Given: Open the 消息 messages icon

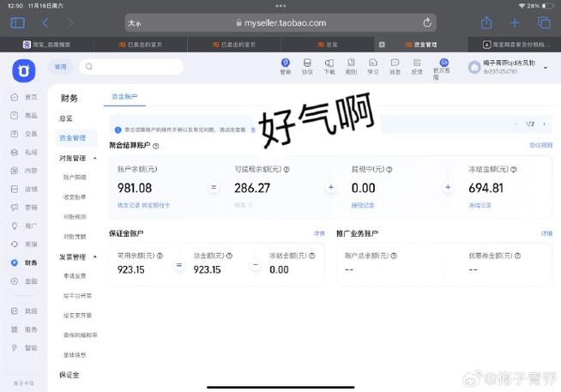Looking at the screenshot, I should [x=395, y=67].
